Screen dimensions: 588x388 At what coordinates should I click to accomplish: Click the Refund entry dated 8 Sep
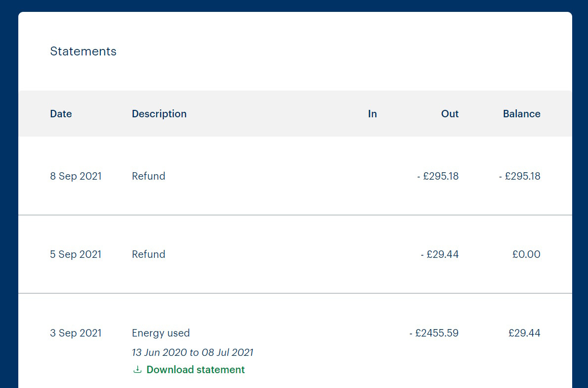tap(148, 176)
